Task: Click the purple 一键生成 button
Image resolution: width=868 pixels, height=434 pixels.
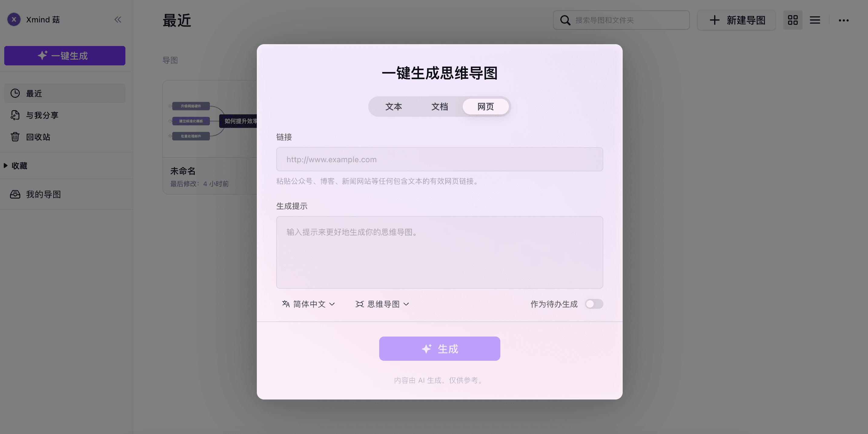Action: point(65,56)
